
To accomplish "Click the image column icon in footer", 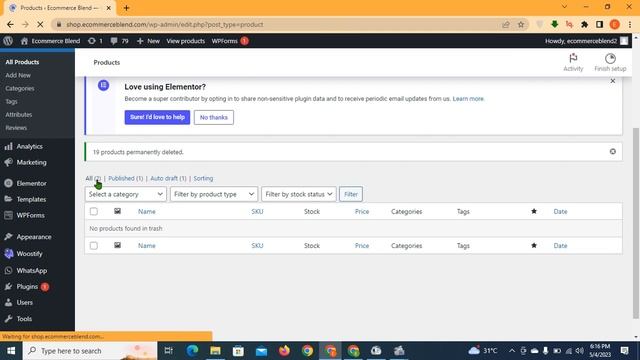I will [x=117, y=245].
